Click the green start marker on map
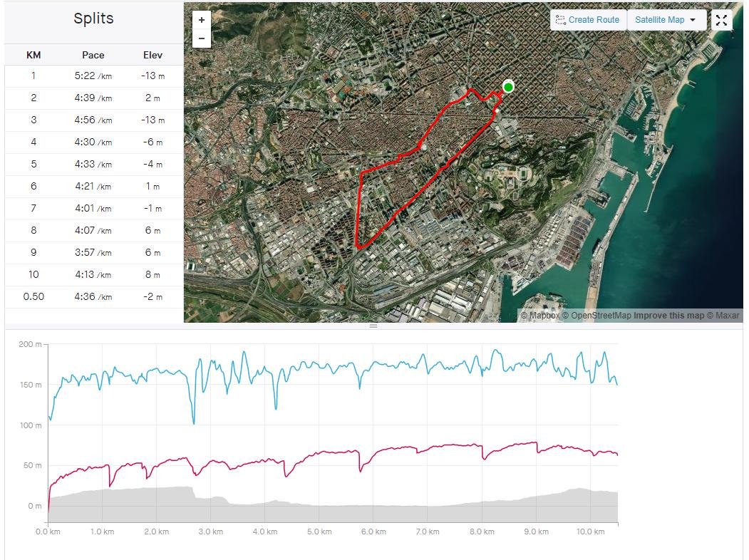The width and height of the screenshot is (749, 560). [x=508, y=87]
